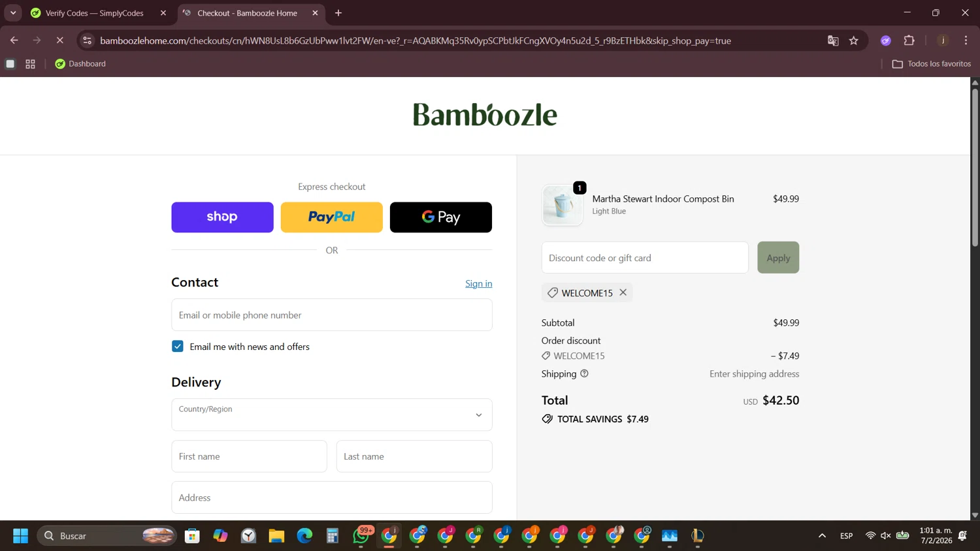Open the Extensions puzzle menu

pyautogui.click(x=909, y=40)
